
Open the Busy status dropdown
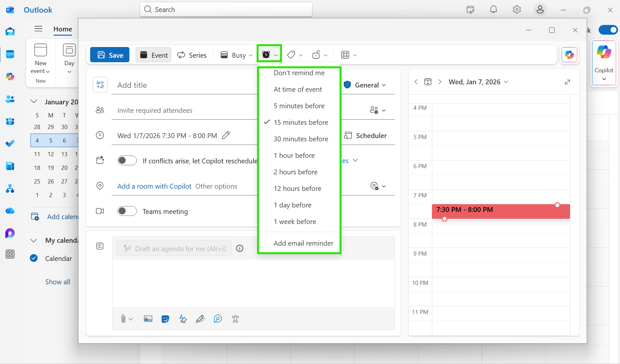tap(236, 55)
